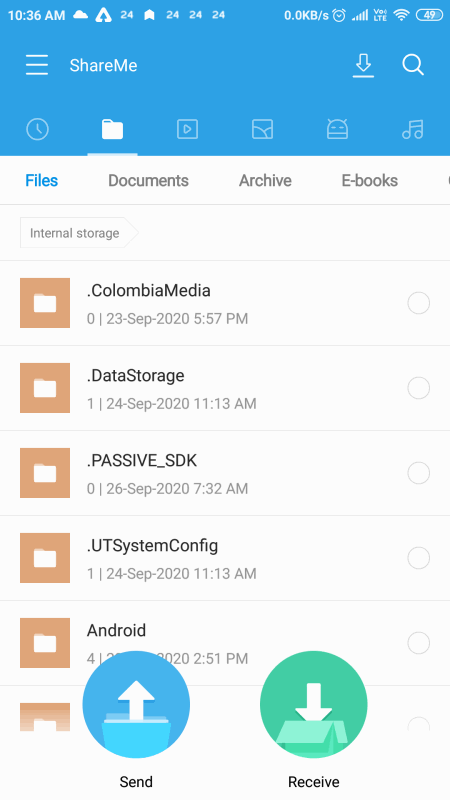Image resolution: width=450 pixels, height=800 pixels.
Task: Select the .PASSIVE_SDK folder radio circle
Action: click(x=418, y=473)
